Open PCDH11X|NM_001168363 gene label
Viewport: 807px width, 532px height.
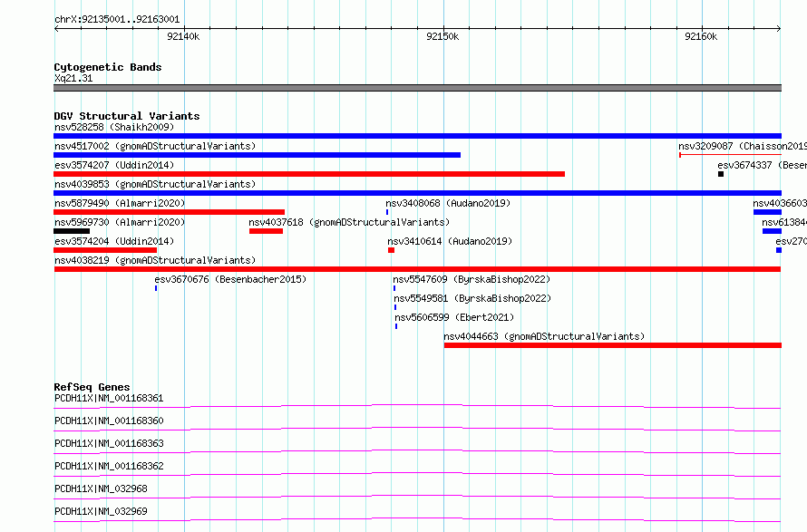click(109, 443)
